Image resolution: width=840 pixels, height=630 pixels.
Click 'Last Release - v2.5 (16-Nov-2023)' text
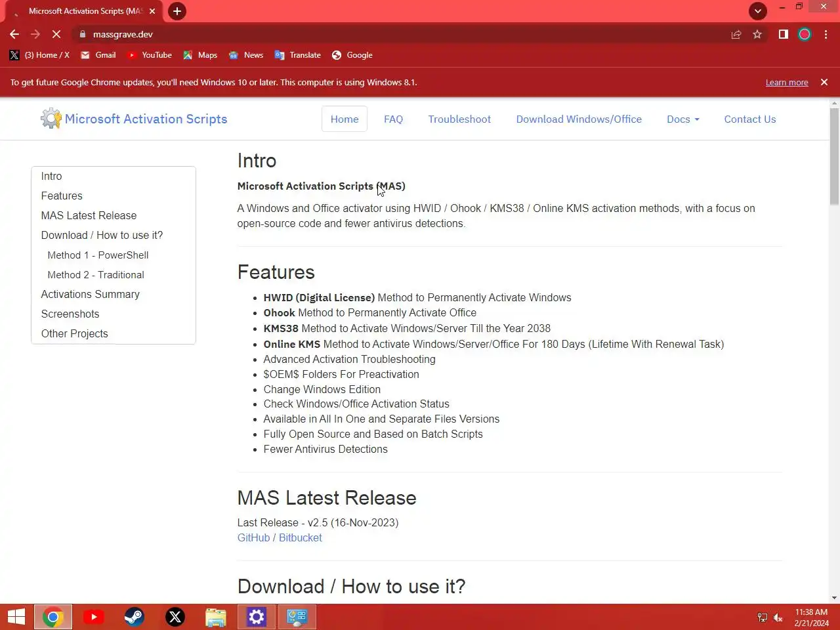[318, 522]
